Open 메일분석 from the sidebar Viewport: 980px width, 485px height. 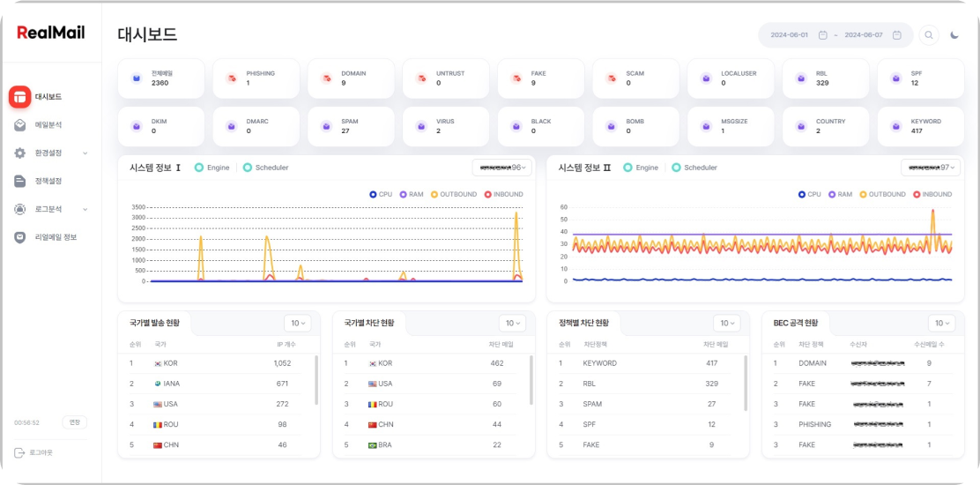tap(48, 125)
